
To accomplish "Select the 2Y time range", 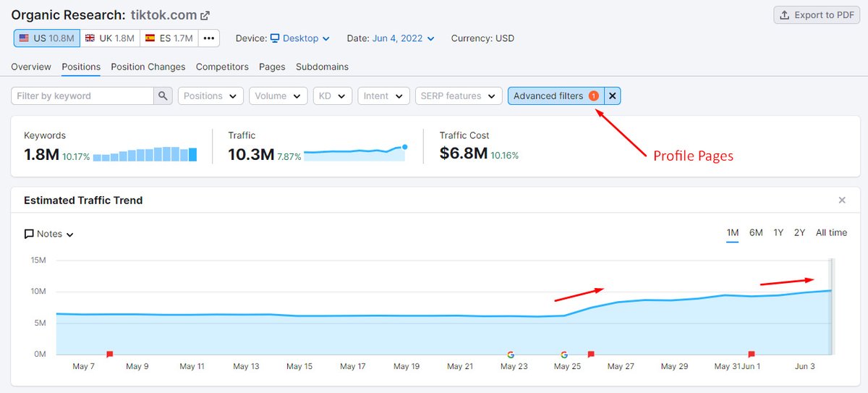I will point(799,232).
